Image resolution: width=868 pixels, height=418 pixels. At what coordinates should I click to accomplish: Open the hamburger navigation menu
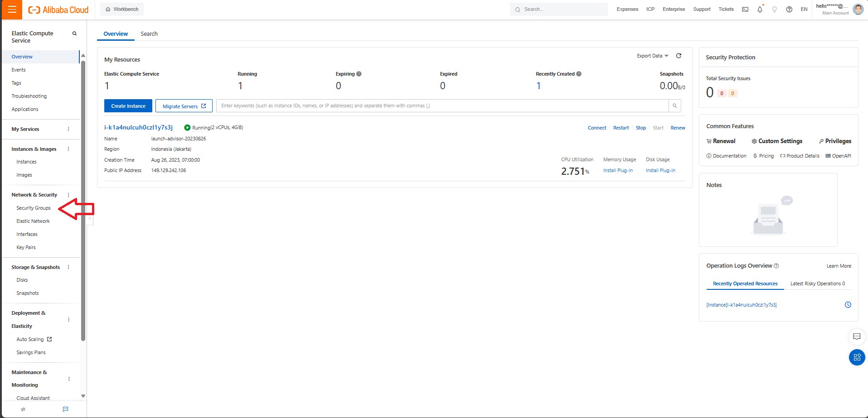12,10
